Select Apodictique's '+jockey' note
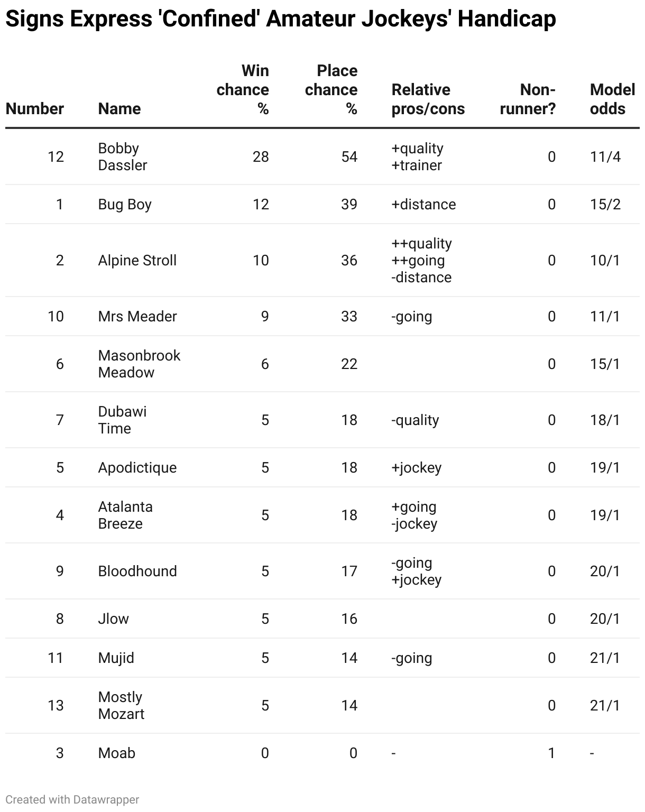 417,467
